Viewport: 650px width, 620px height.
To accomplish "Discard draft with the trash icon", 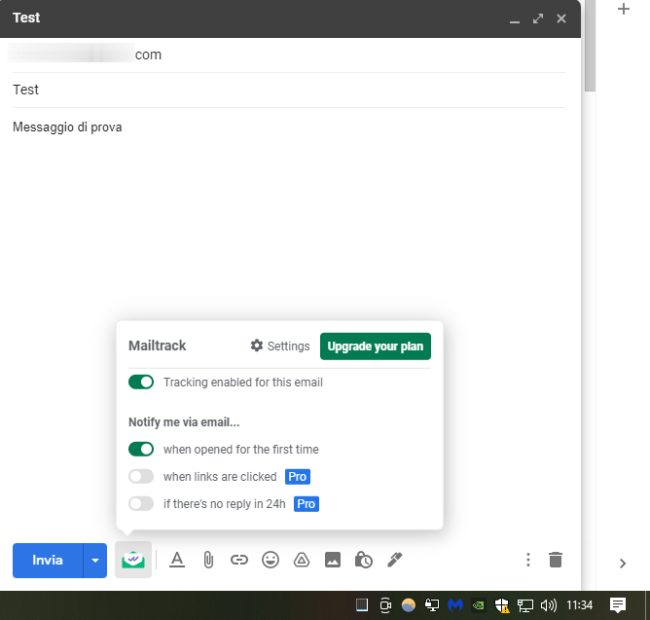I will point(556,560).
